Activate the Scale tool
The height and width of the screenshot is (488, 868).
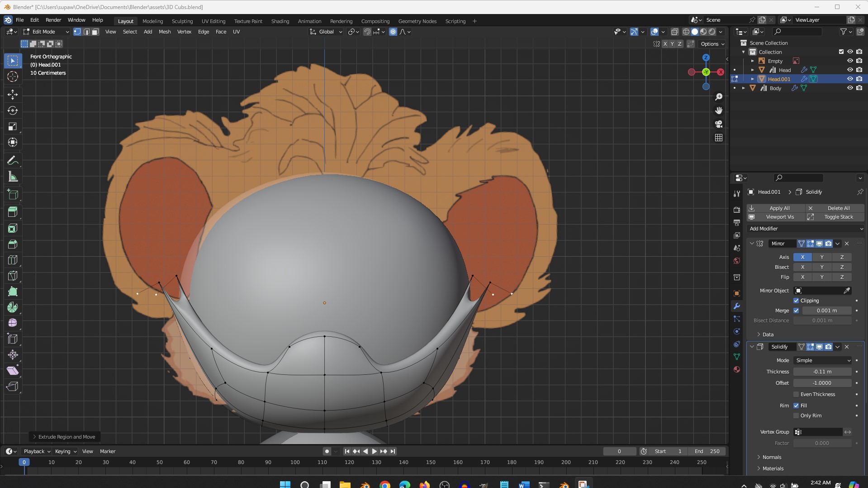pyautogui.click(x=13, y=127)
